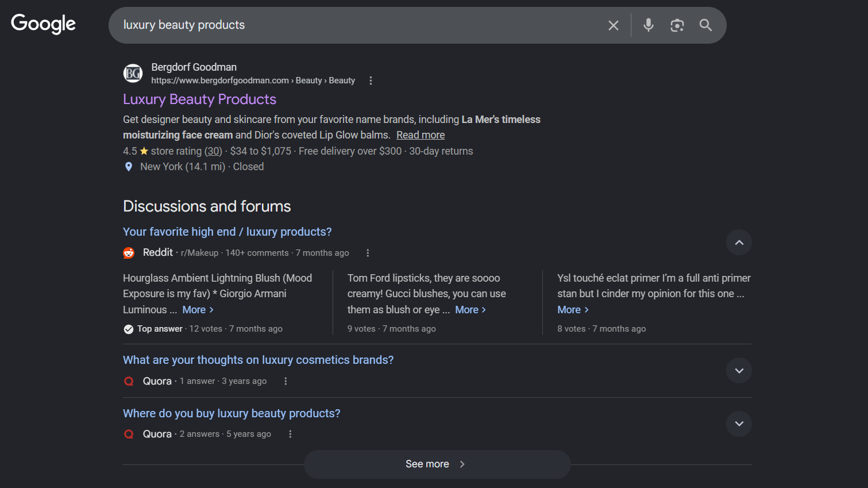Clear the search box text
This screenshot has width=868, height=488.
point(613,25)
